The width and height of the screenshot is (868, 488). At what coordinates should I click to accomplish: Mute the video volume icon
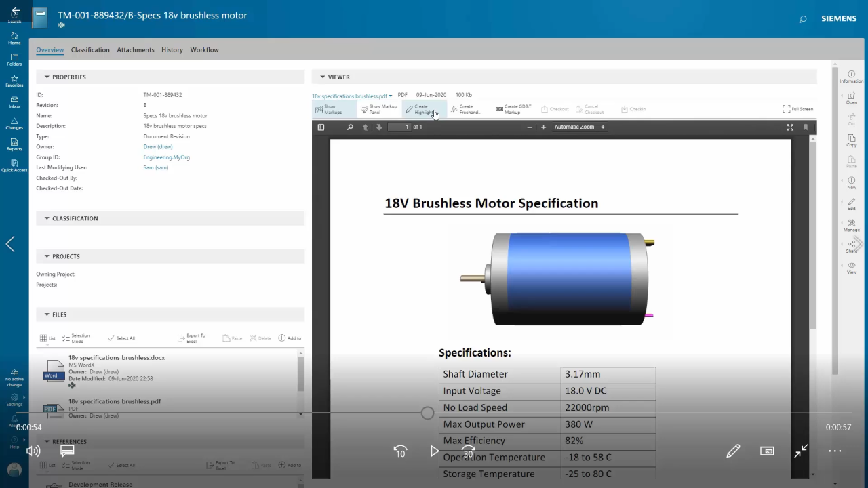pos(33,451)
